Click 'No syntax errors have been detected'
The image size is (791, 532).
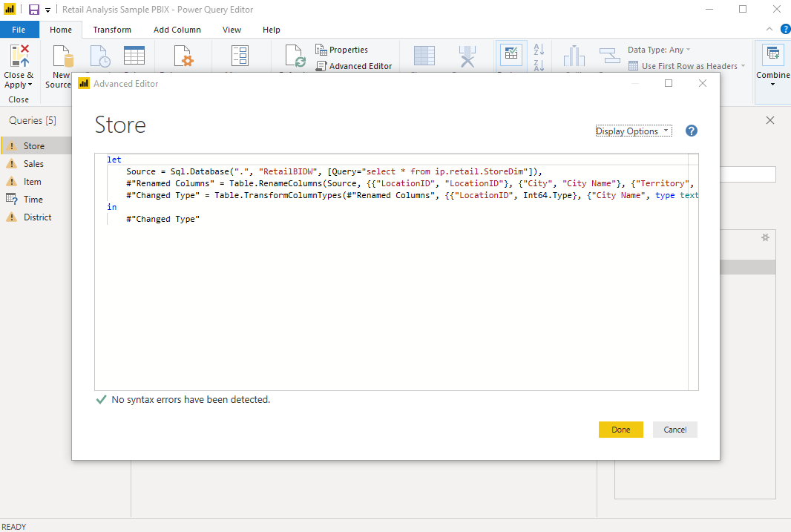point(191,399)
